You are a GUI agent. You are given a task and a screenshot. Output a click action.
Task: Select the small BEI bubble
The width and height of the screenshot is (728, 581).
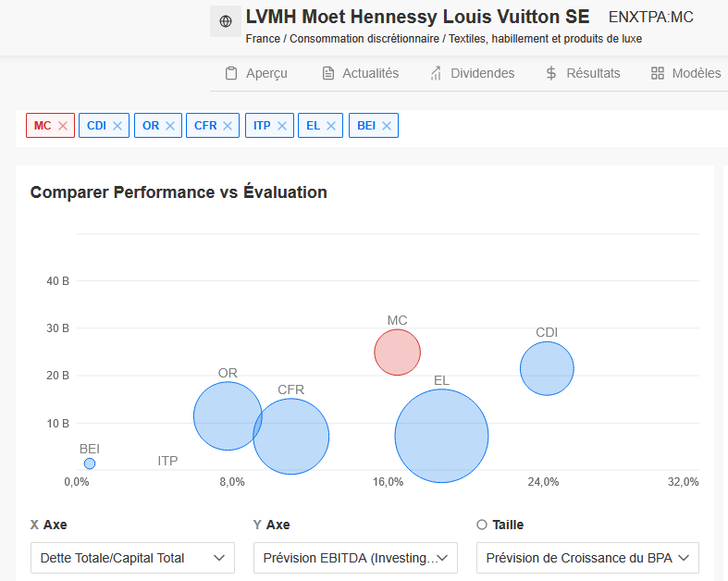pyautogui.click(x=90, y=464)
